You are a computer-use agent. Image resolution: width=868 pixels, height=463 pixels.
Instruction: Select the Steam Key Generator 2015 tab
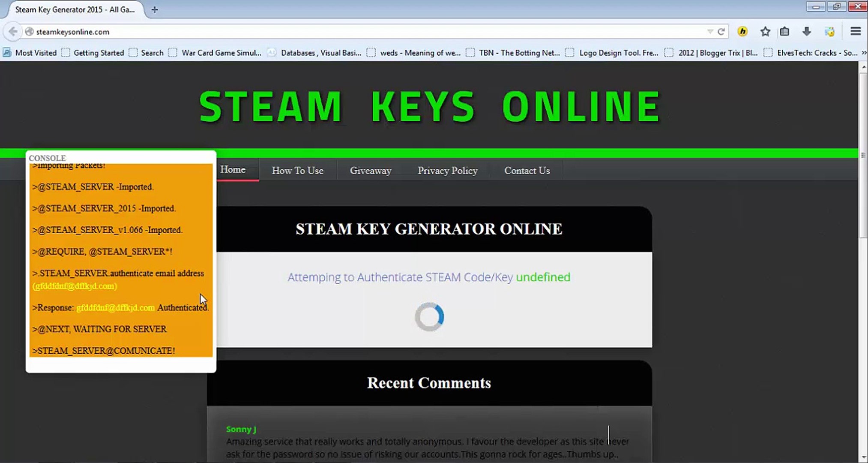pyautogui.click(x=75, y=9)
